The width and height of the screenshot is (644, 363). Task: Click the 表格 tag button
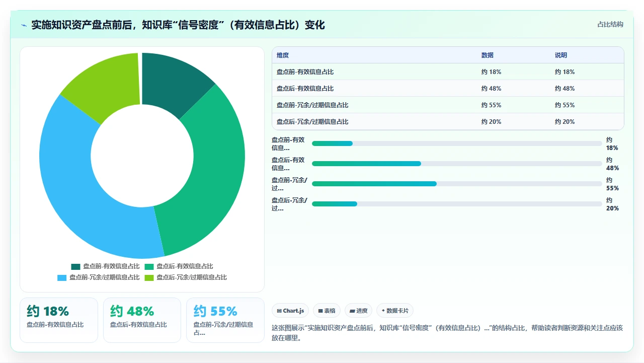pyautogui.click(x=327, y=311)
